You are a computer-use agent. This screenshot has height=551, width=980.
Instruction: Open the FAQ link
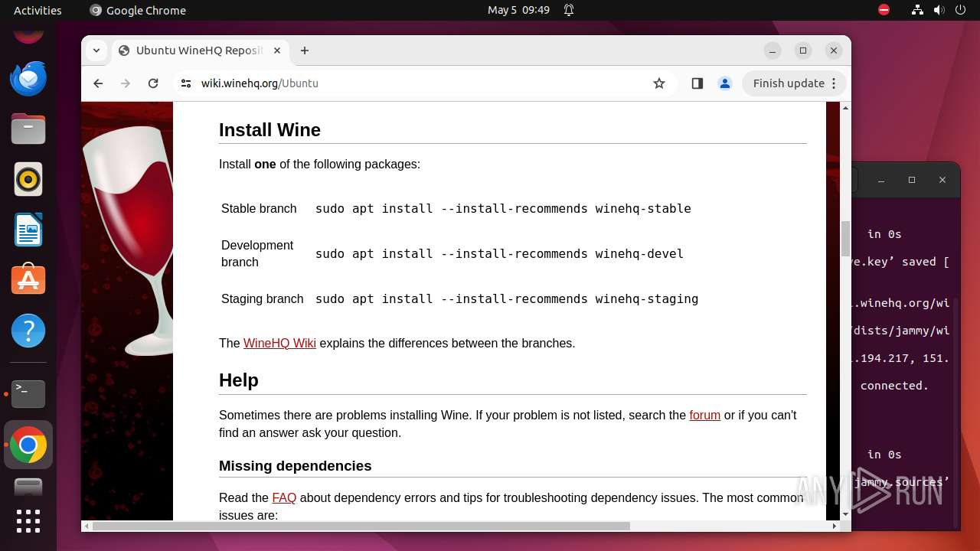tap(284, 497)
